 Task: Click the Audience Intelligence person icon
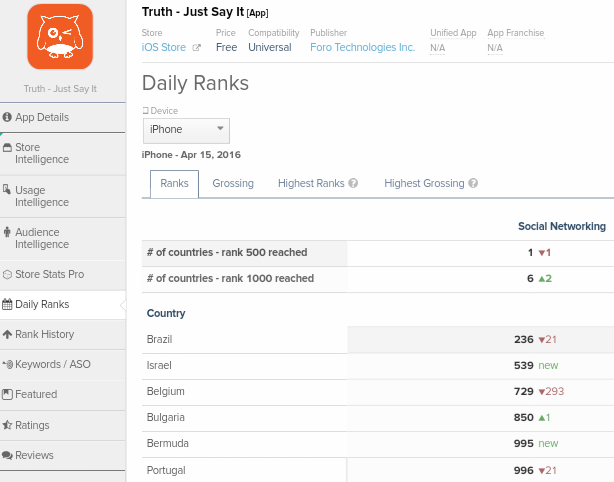[x=7, y=232]
